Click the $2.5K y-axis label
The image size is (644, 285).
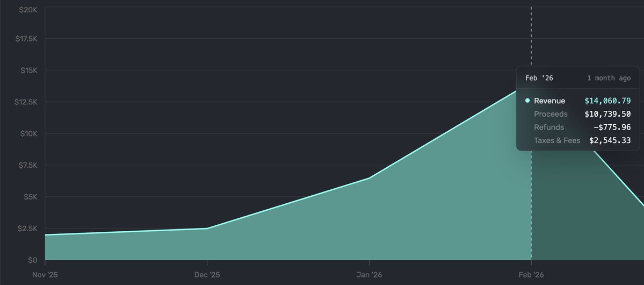point(27,228)
